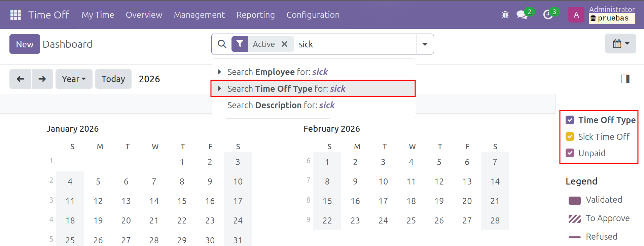Toggle the Unpaid checkbox
Viewport: 644px width, 246px height.
pos(570,153)
